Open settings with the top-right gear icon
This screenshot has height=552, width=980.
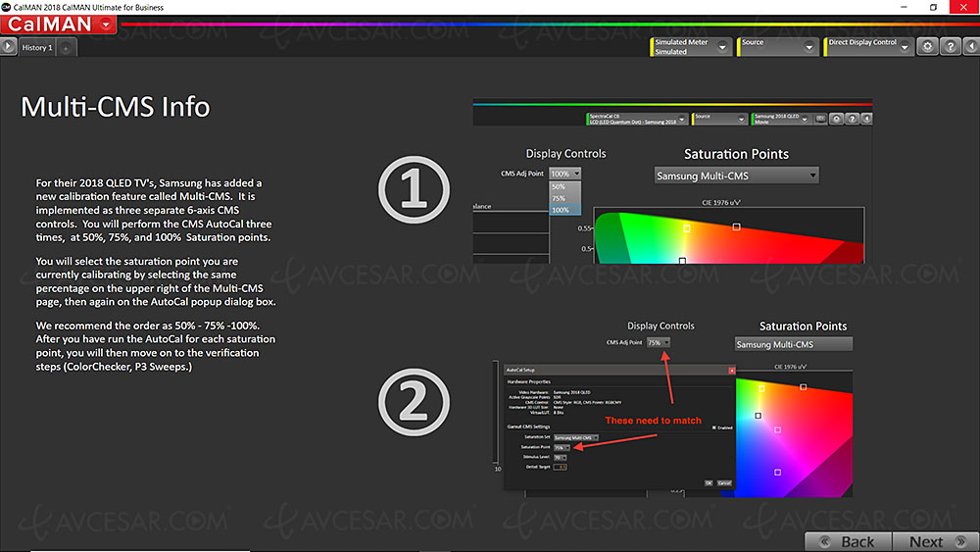(927, 46)
